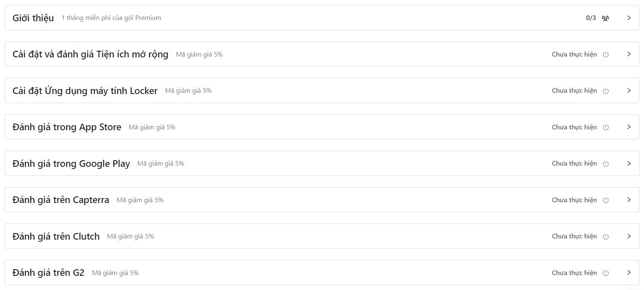Click power icon in Capterra row
This screenshot has width=644, height=290.
(x=606, y=200)
